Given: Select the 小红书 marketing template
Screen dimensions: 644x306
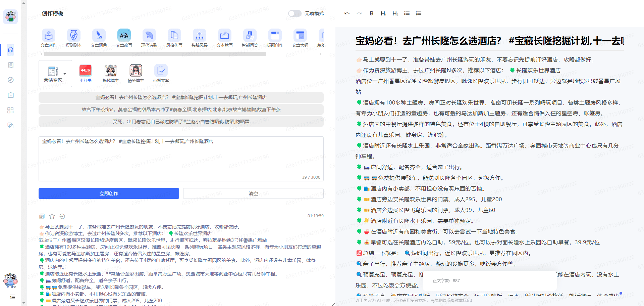Looking at the screenshot, I should click(x=86, y=74).
